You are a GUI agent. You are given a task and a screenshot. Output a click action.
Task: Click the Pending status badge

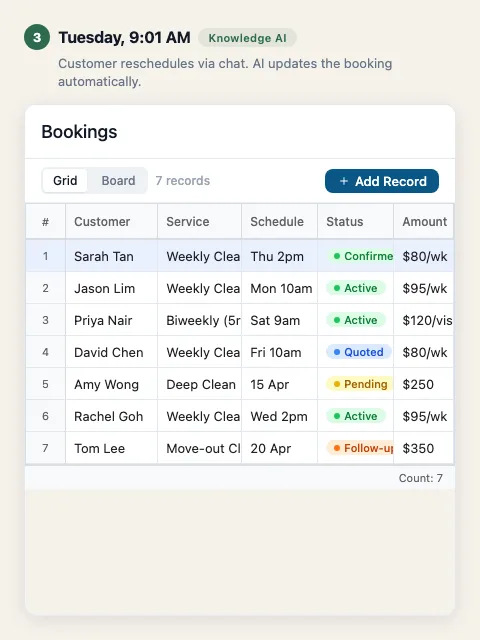click(360, 384)
